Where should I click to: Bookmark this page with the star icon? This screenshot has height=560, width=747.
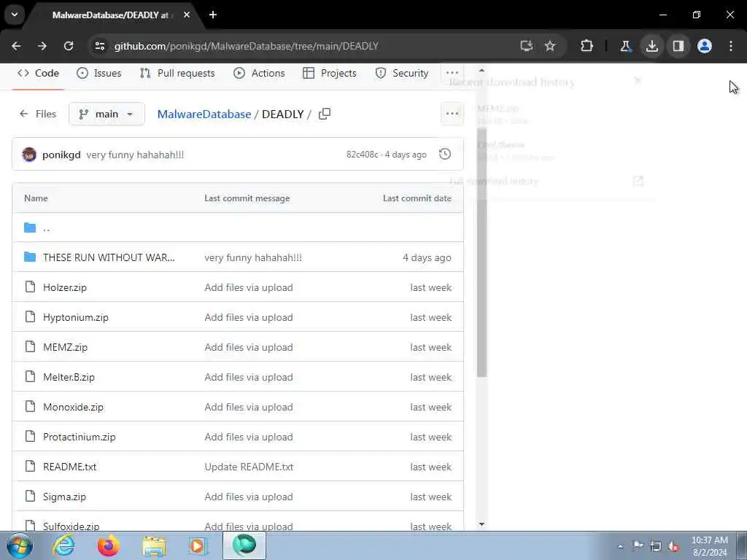coord(550,46)
